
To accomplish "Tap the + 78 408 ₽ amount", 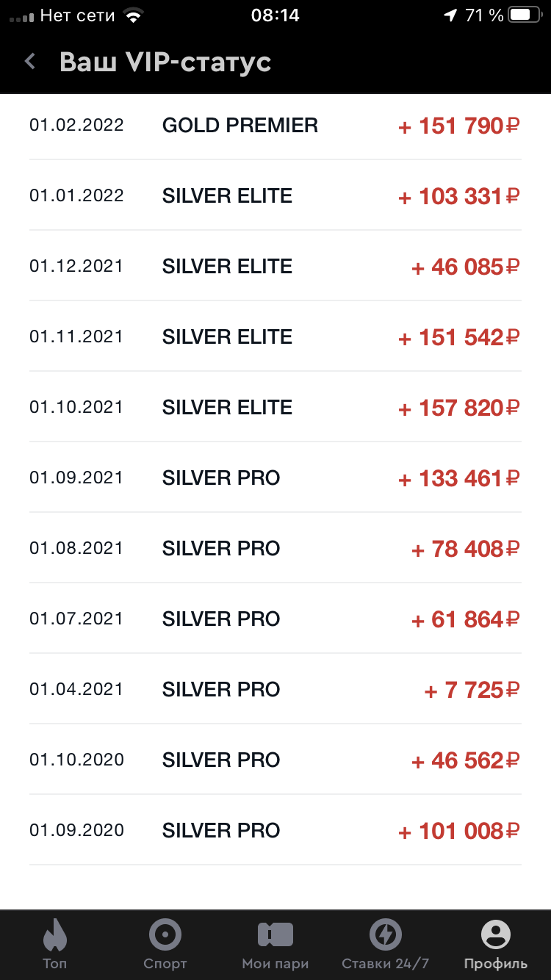I will point(465,549).
